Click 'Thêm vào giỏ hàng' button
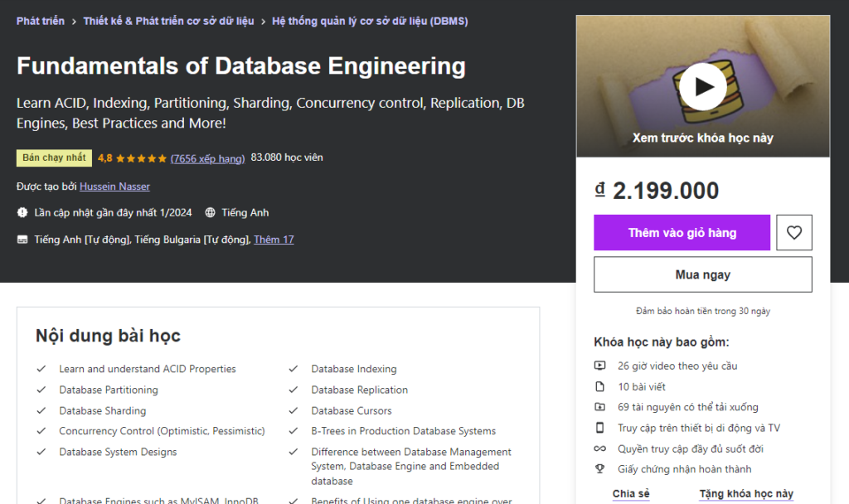 (x=682, y=233)
